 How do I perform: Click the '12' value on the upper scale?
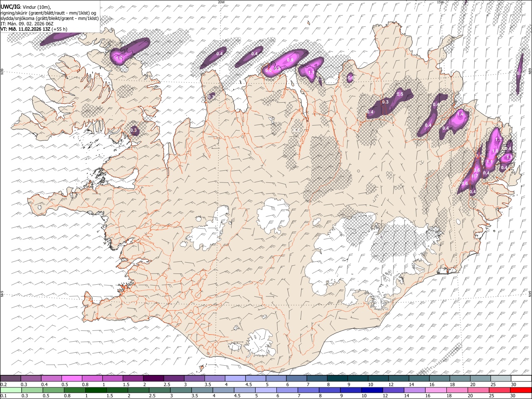pyautogui.click(x=391, y=384)
